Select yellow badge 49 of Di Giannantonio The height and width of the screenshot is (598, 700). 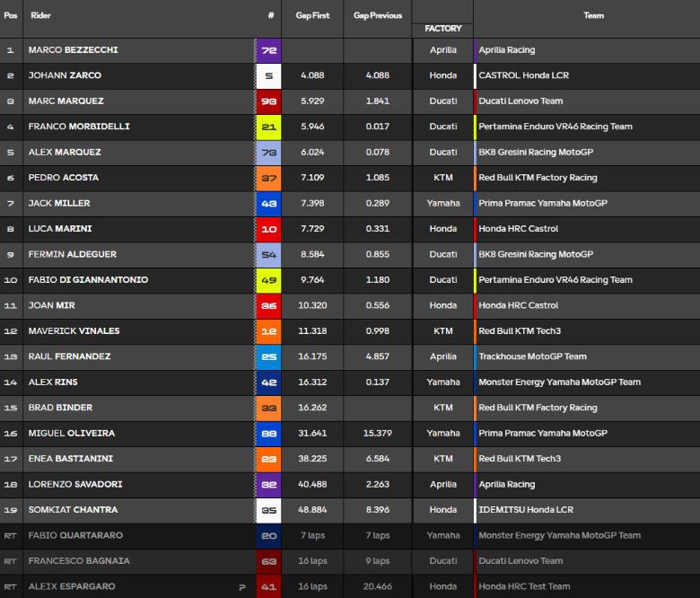268,280
